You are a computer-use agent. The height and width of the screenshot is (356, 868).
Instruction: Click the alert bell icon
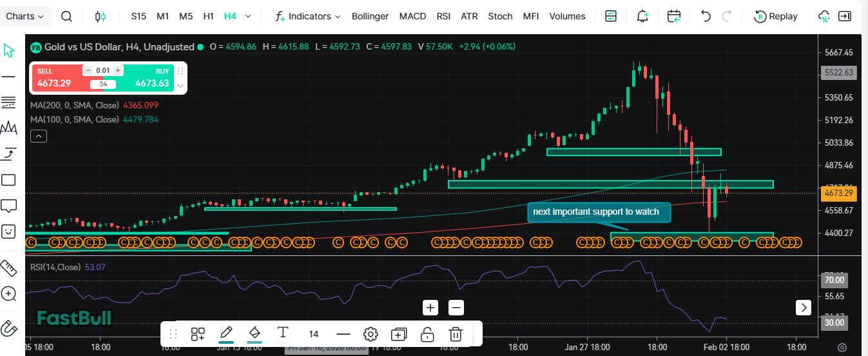pos(642,16)
